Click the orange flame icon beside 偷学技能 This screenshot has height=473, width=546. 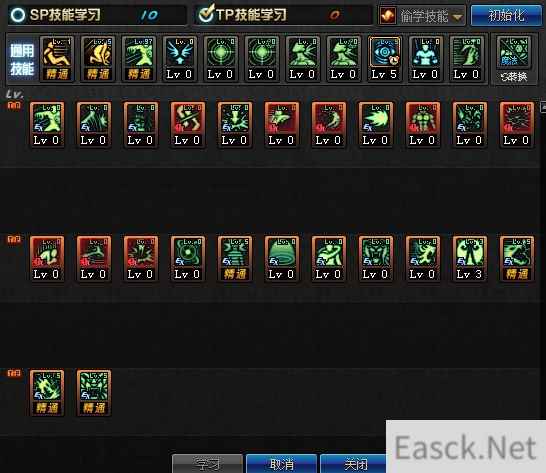pos(388,16)
